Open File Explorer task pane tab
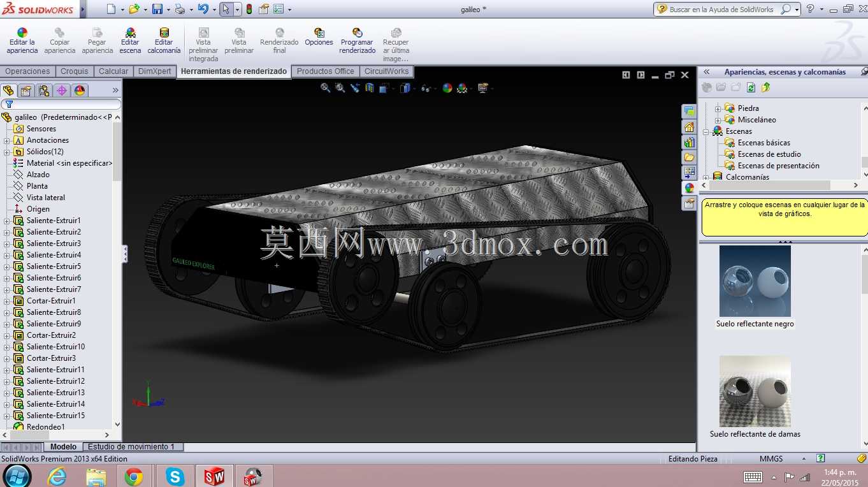 689,157
